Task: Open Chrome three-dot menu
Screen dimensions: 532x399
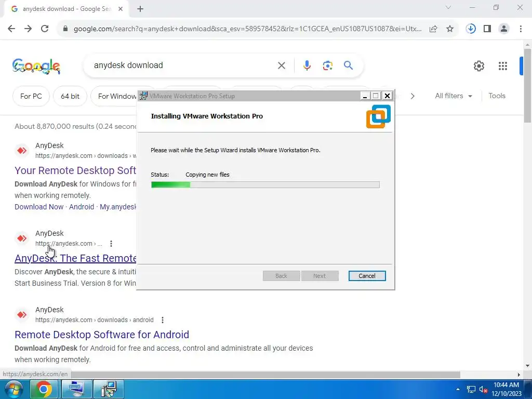Action: point(521,29)
